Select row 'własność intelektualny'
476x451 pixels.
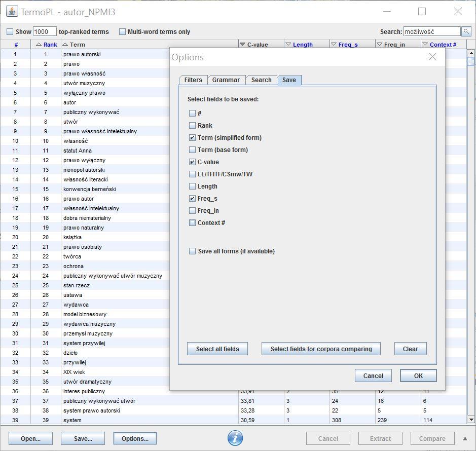pos(85,208)
